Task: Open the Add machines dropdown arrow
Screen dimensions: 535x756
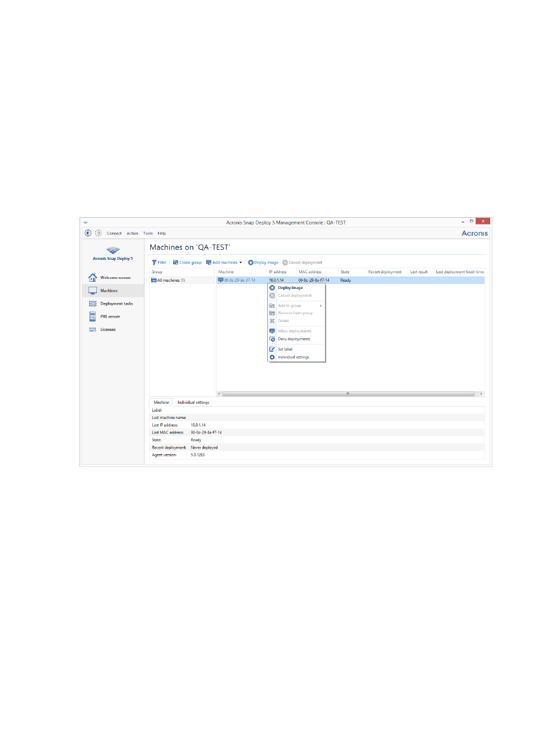Action: [241, 263]
